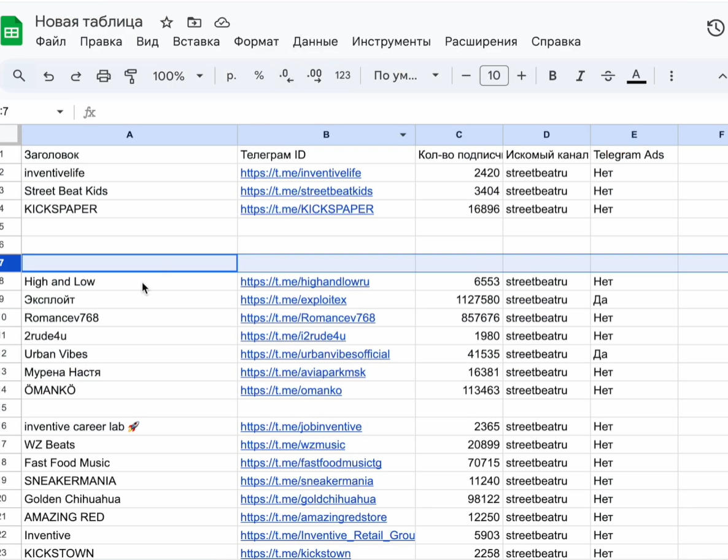728x560 pixels.
Task: Print the spreadsheet
Action: coord(104,76)
